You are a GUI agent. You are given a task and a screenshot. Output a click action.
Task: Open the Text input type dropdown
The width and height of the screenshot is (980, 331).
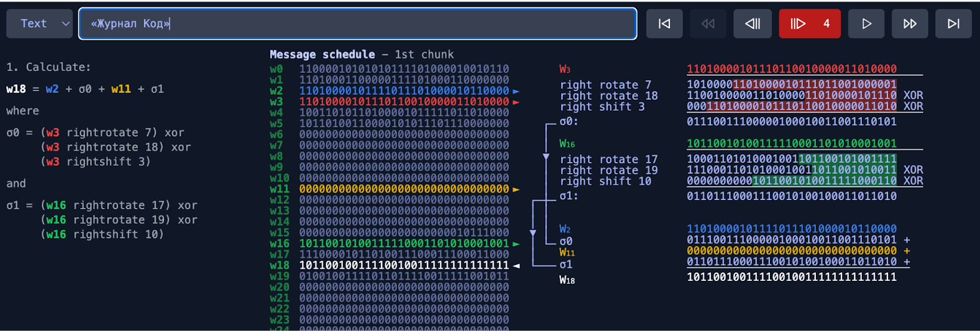(x=39, y=24)
